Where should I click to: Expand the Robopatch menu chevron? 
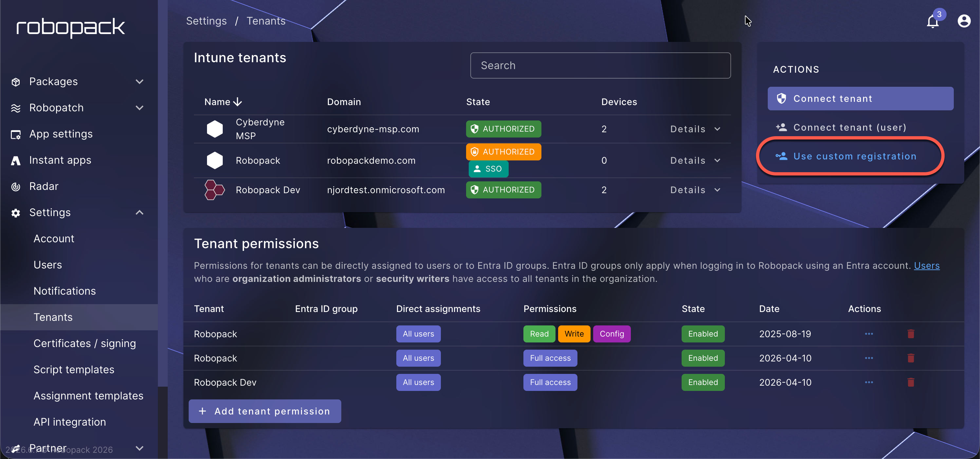(x=140, y=108)
